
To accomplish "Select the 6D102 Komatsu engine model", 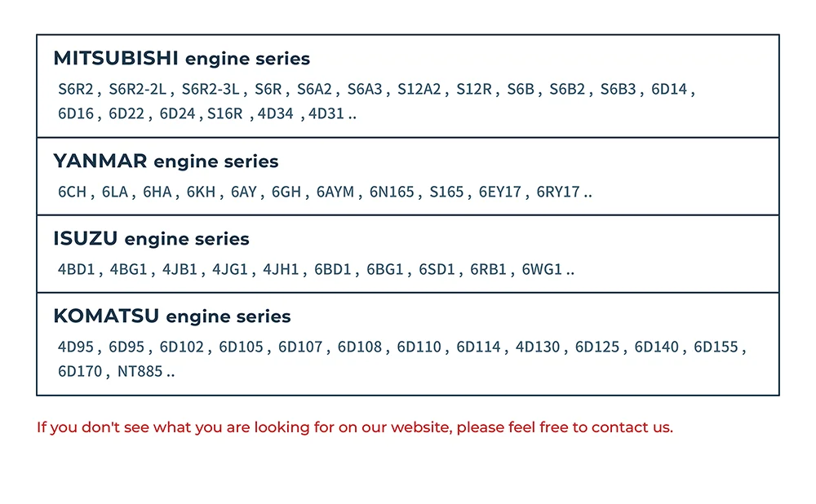I will coord(182,347).
